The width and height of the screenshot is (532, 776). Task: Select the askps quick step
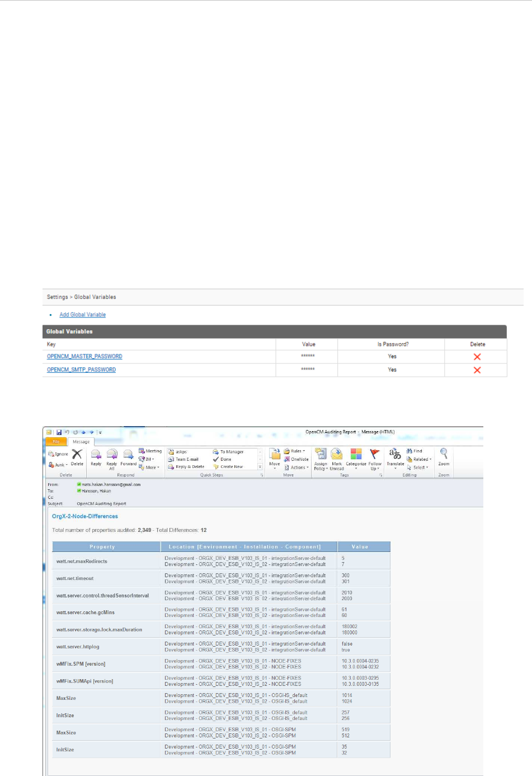[x=178, y=452]
